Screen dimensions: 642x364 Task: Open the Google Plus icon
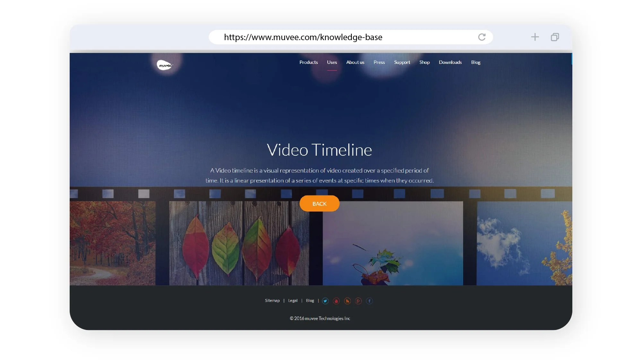(x=358, y=301)
